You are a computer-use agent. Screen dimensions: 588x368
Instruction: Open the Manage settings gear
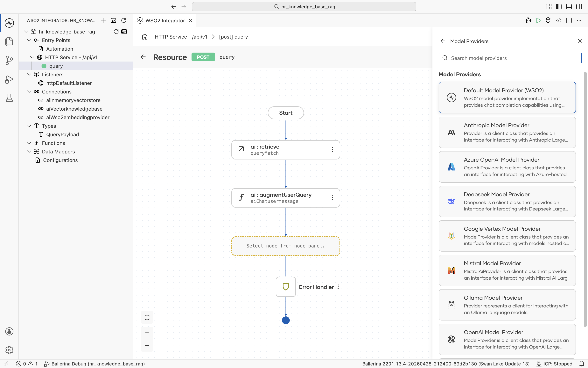click(9, 350)
